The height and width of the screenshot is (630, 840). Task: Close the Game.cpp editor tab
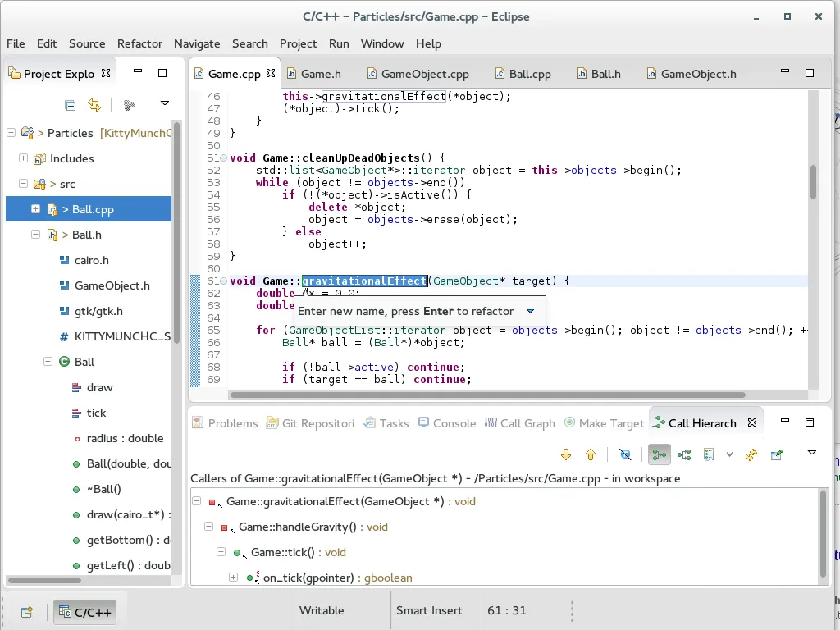[271, 73]
